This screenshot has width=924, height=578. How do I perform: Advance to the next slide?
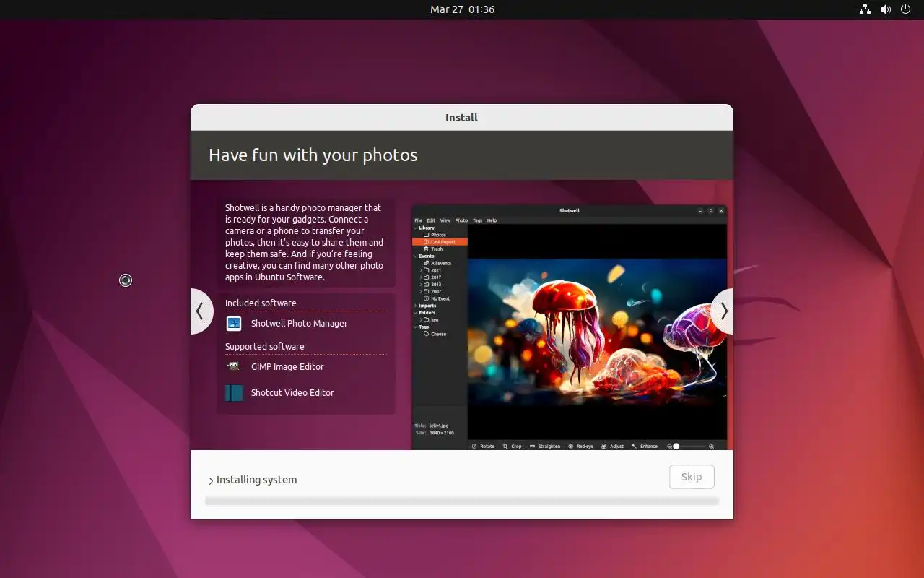(x=723, y=311)
